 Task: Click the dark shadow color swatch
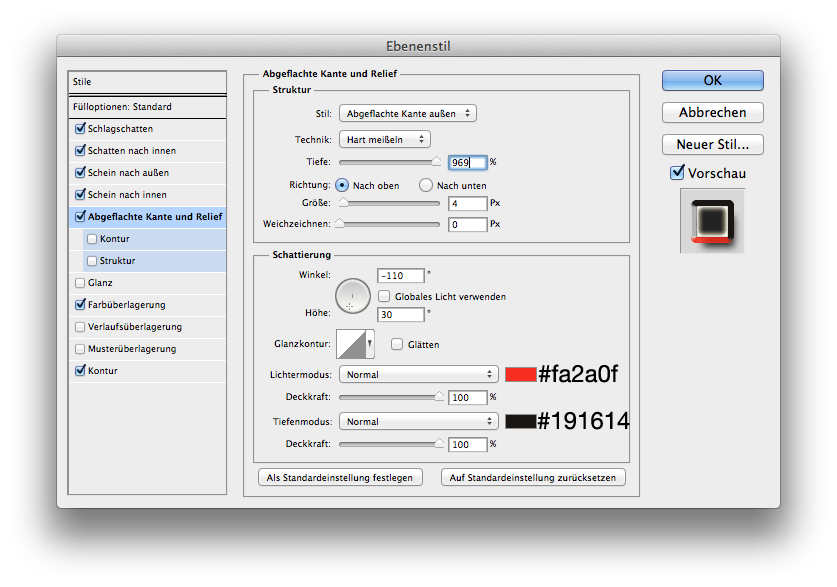point(520,422)
